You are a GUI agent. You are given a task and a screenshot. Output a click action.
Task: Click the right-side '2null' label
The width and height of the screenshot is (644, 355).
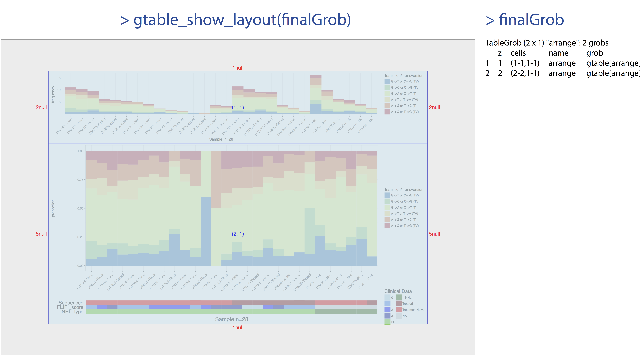pyautogui.click(x=434, y=107)
